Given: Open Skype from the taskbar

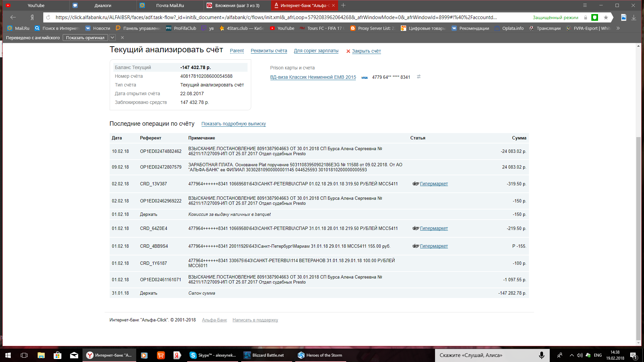Looking at the screenshot, I should pyautogui.click(x=213, y=355).
